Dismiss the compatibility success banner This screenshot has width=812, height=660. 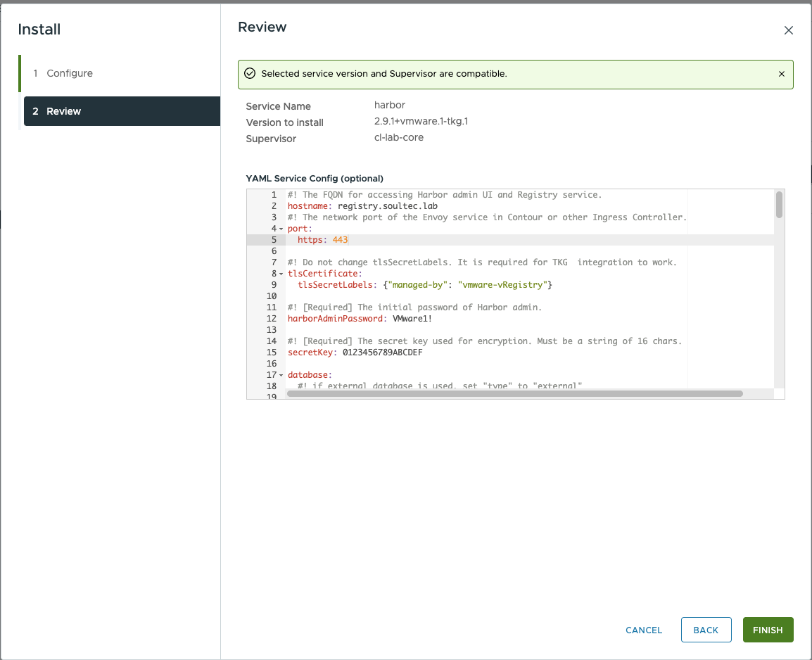click(782, 74)
